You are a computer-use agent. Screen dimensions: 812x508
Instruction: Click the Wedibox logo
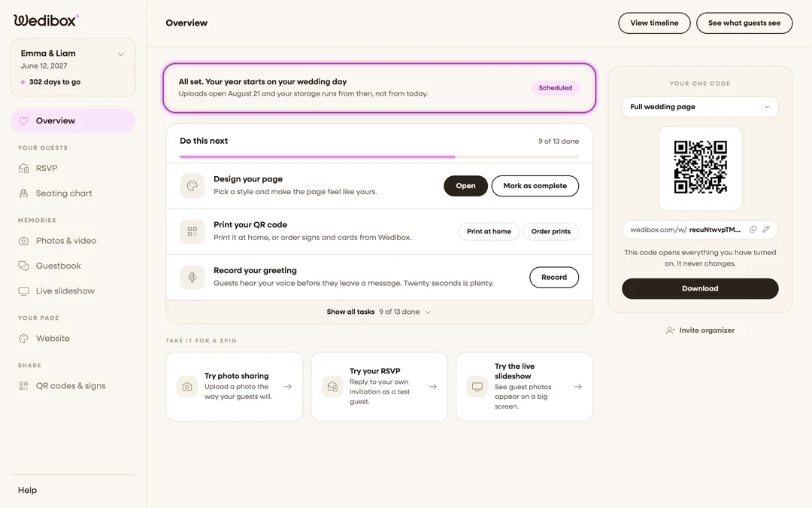tap(46, 20)
